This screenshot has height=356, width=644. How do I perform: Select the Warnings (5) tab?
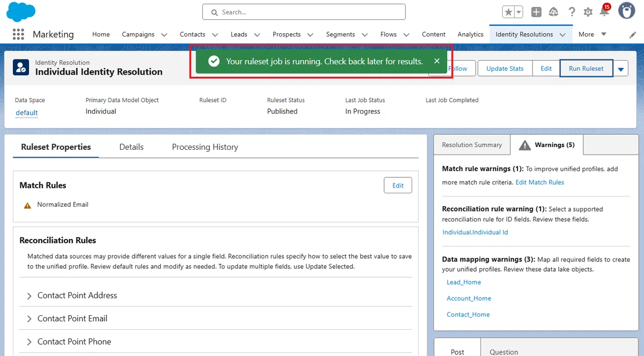(547, 145)
